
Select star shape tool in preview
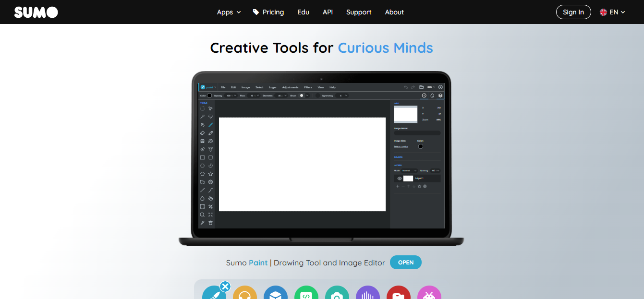coord(210,174)
